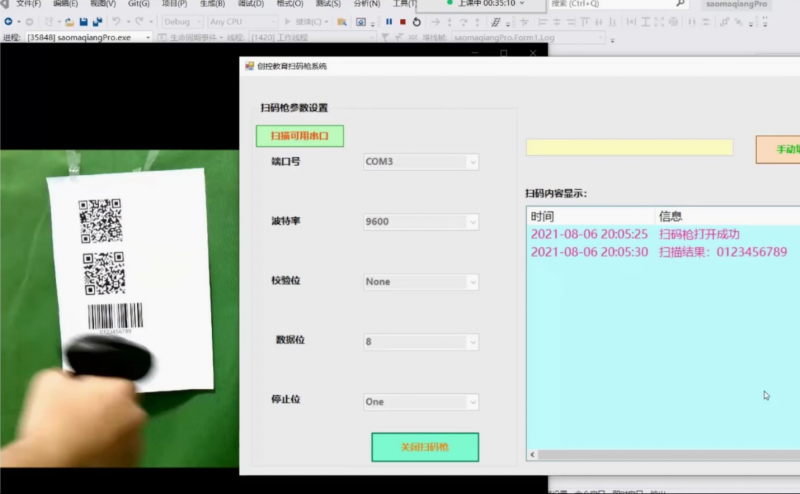Click the Align Lefts icon in toolbar
The height and width of the screenshot is (494, 800).
pos(543,22)
